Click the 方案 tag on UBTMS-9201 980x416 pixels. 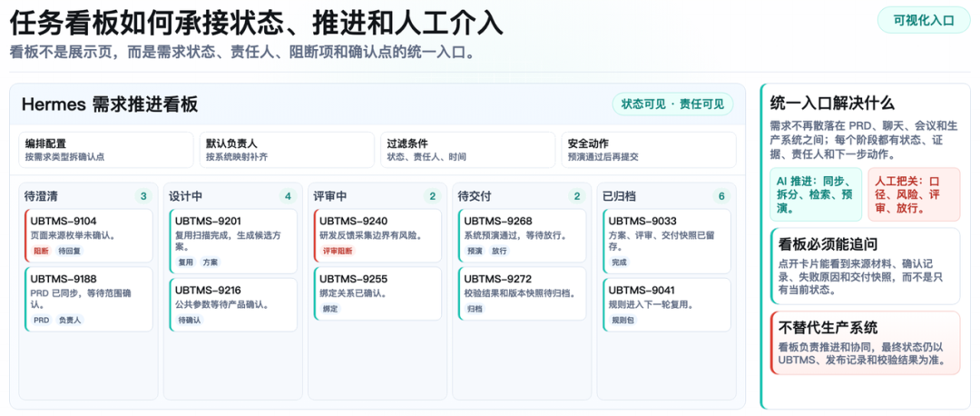[210, 262]
